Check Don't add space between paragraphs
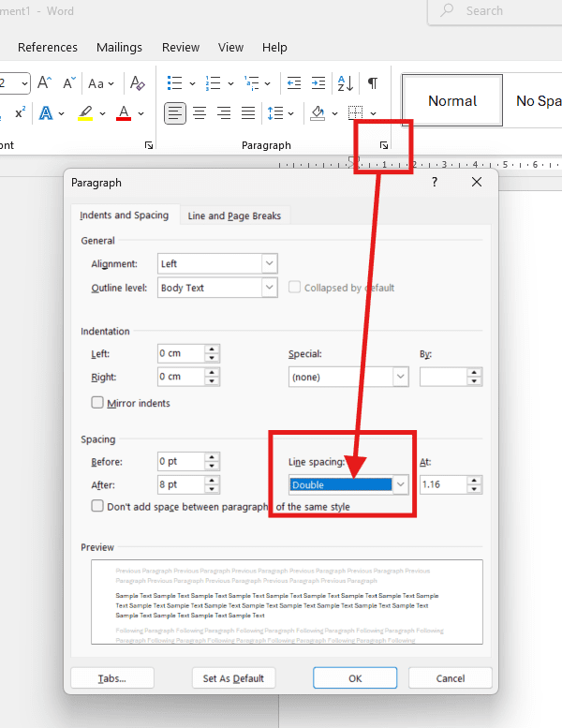The width and height of the screenshot is (562, 728). [97, 506]
